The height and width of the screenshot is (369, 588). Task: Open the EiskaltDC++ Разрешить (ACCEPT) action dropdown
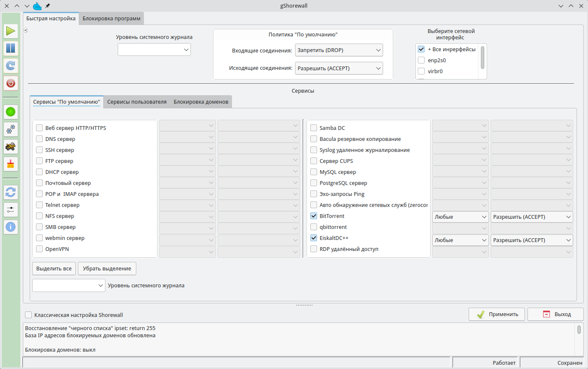531,240
